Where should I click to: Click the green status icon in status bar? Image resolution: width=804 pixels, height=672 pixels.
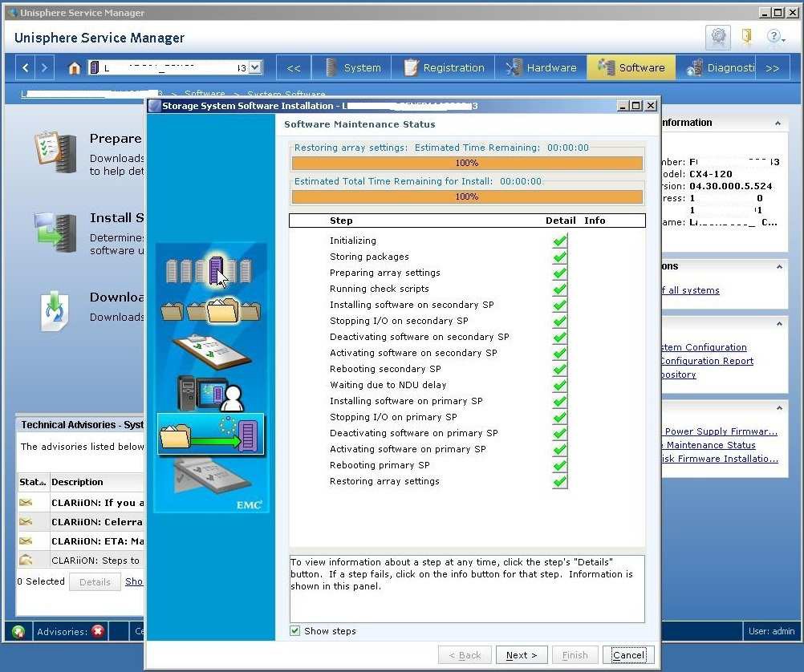18,632
